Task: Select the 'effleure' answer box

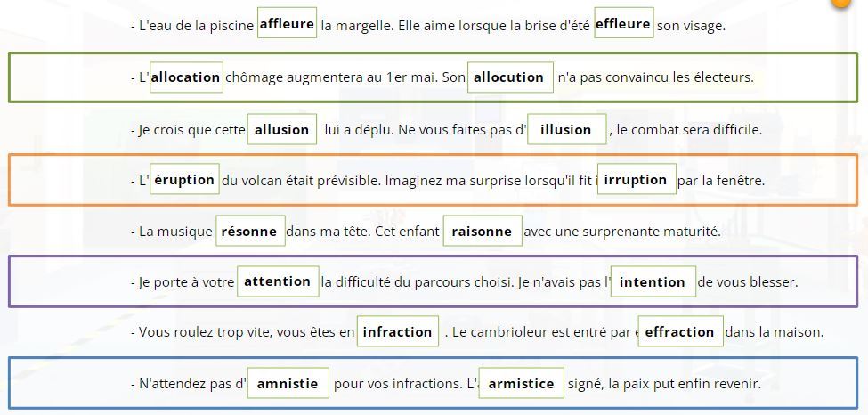Action: [624, 23]
